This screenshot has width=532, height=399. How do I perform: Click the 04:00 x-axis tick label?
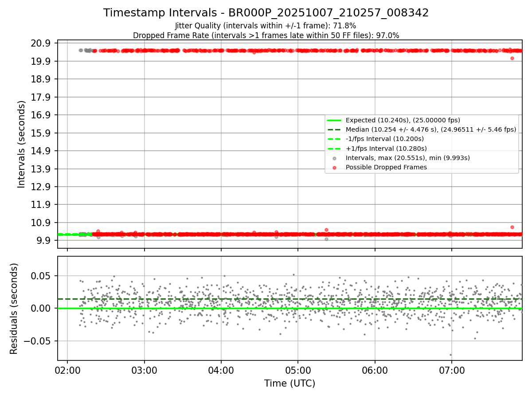click(221, 370)
